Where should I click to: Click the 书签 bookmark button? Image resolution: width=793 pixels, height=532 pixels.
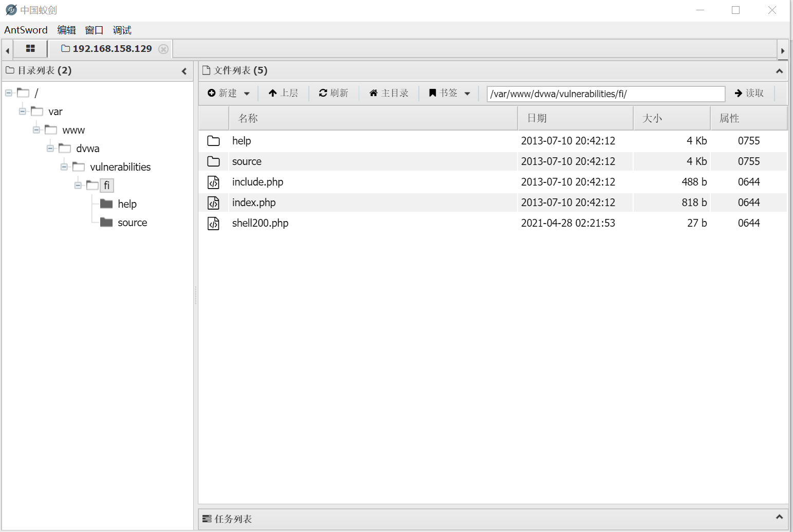click(443, 93)
